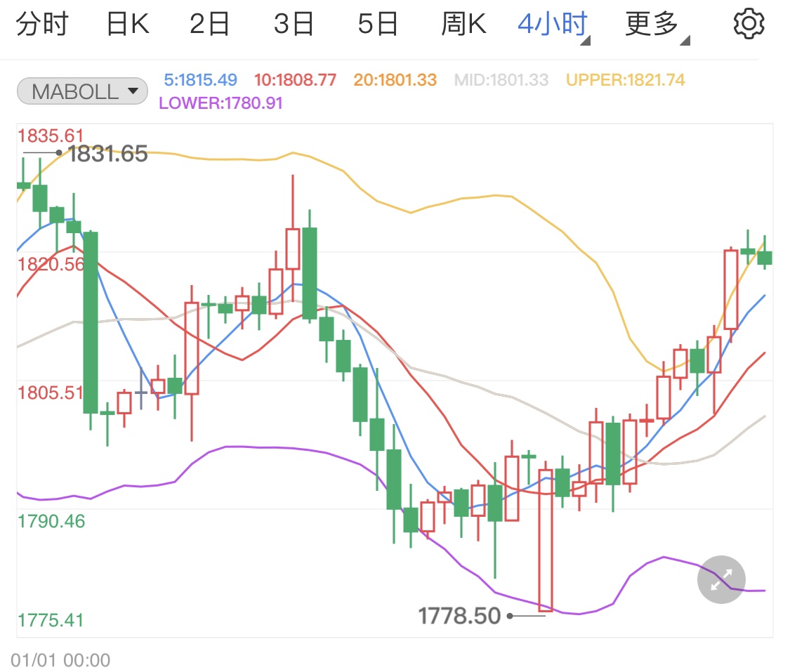This screenshot has width=790, height=672.
Task: Select the 5日 timeframe tab
Action: (x=378, y=24)
